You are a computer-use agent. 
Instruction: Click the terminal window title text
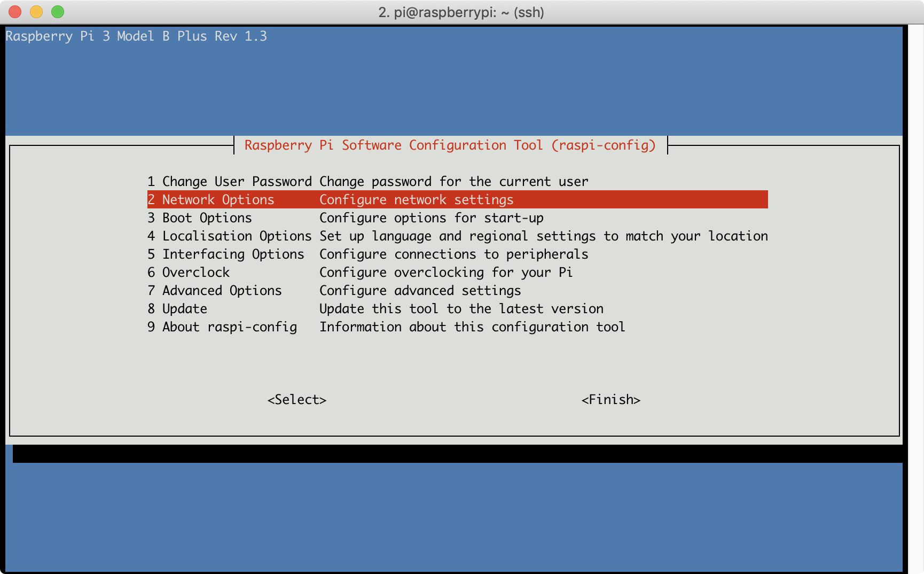[461, 12]
